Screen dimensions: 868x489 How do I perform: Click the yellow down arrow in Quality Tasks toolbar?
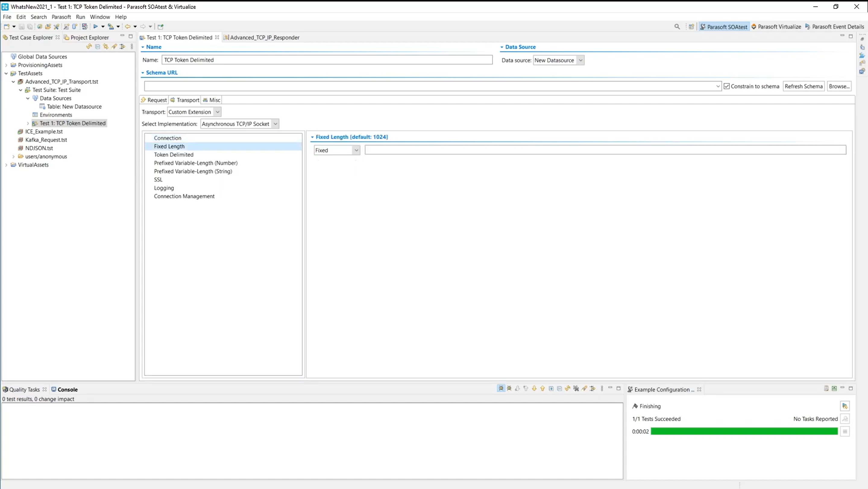pos(534,388)
